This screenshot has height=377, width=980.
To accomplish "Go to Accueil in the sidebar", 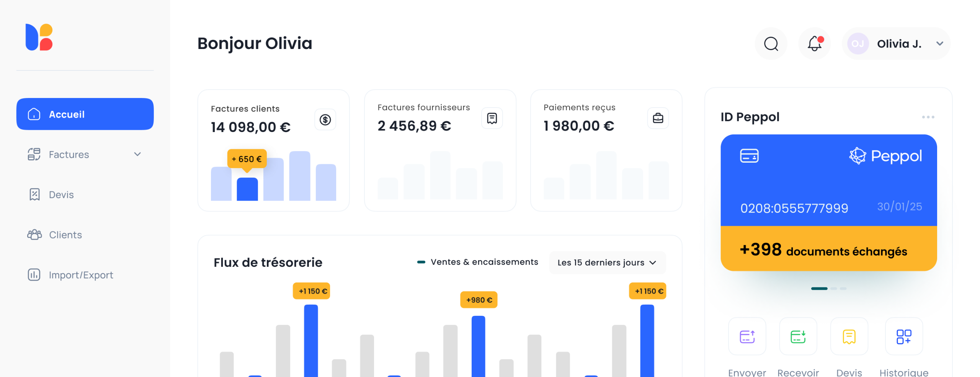I will pyautogui.click(x=85, y=114).
